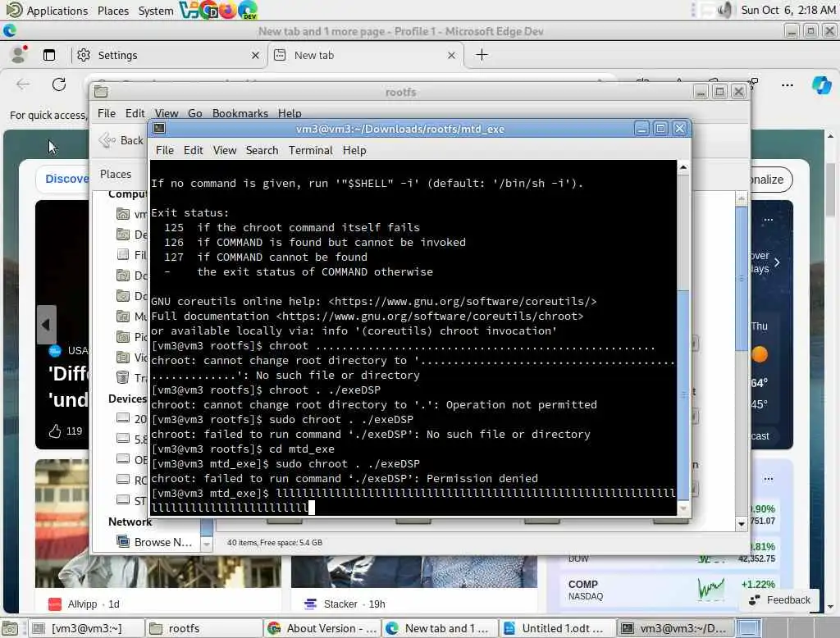Screen dimensions: 840x638
Task: Show previous story with carousel left arrow
Action: tap(46, 325)
